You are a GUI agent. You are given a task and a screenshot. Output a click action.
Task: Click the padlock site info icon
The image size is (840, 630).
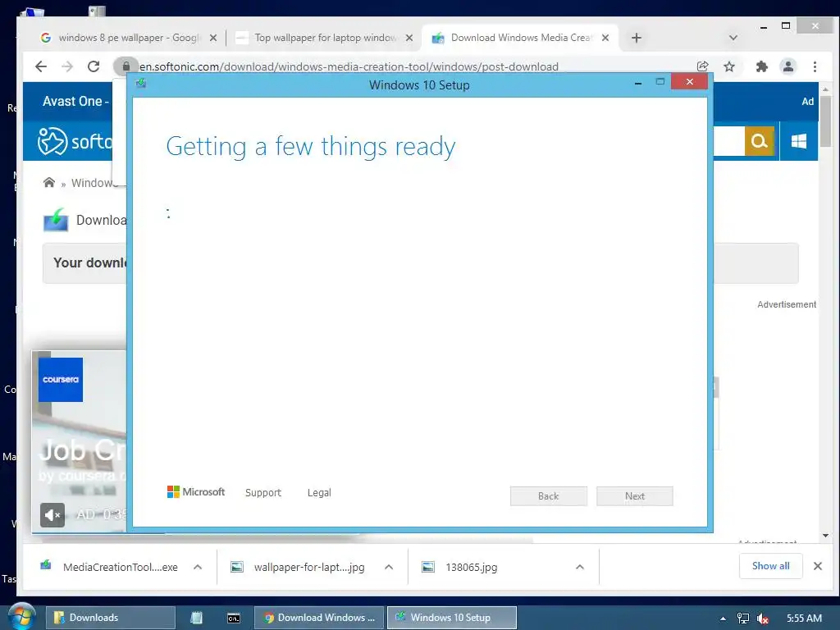click(126, 66)
